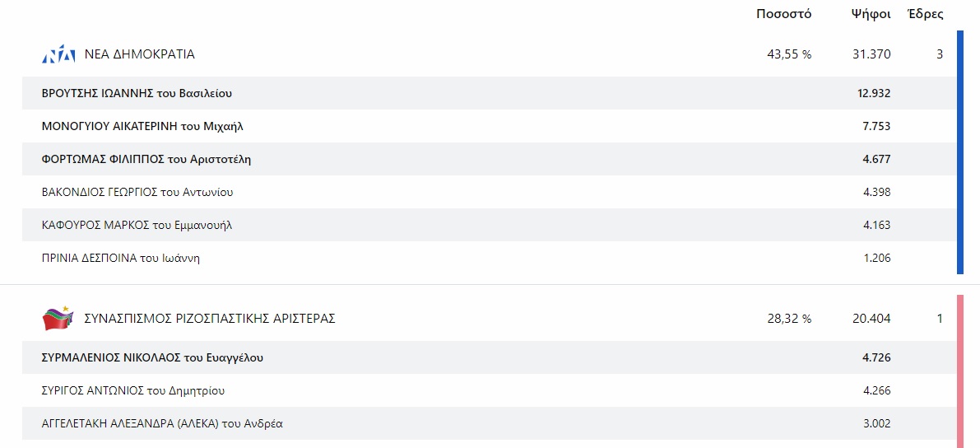Click the Έδρες column header
980x448 pixels.
[925, 14]
